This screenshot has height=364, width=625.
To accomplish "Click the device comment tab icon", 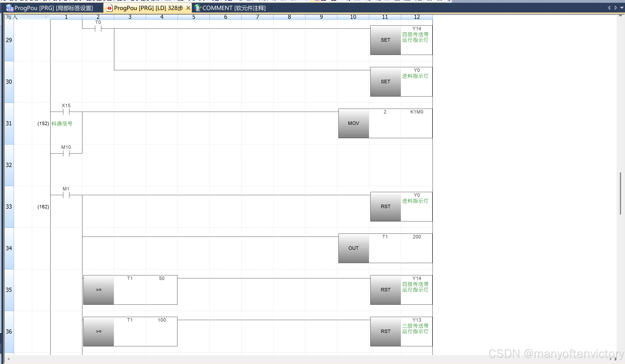I will coord(198,8).
